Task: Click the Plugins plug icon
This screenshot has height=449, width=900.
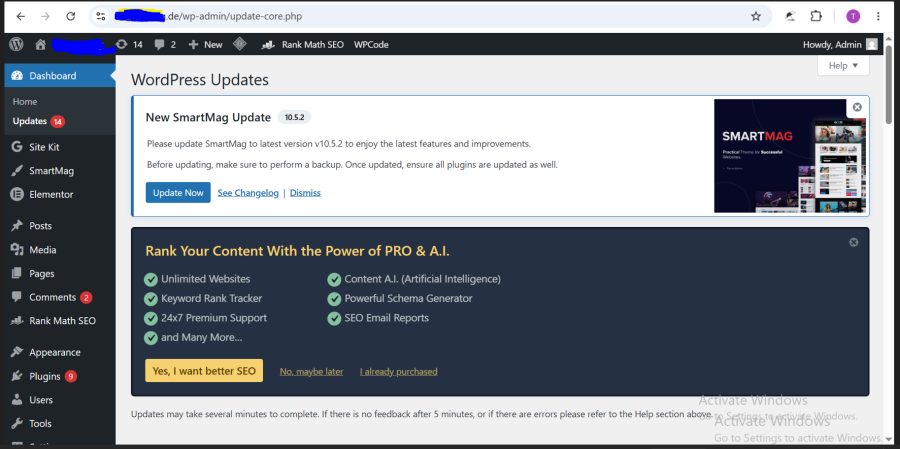Action: click(17, 376)
